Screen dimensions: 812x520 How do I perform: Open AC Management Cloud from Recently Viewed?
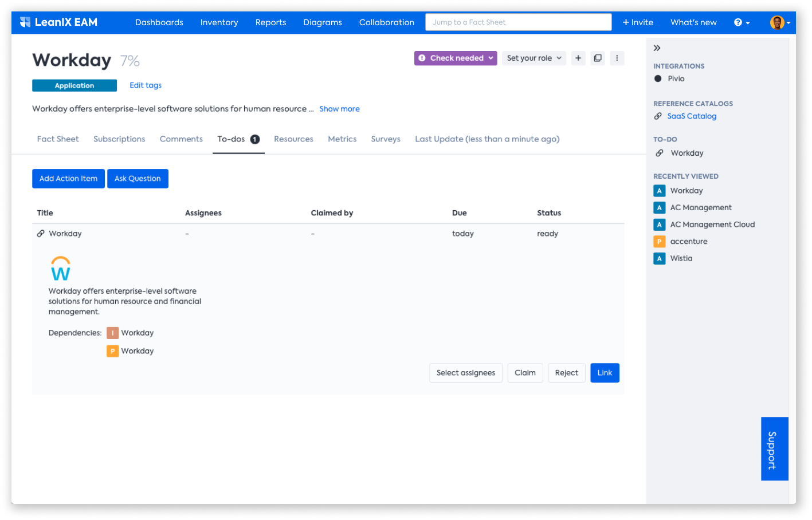pos(712,224)
